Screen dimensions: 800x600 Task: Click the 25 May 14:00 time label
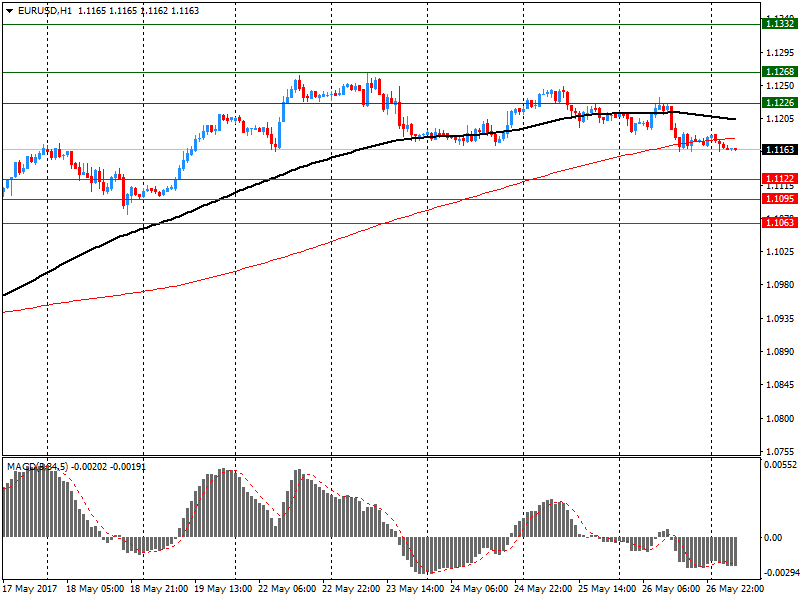(607, 589)
